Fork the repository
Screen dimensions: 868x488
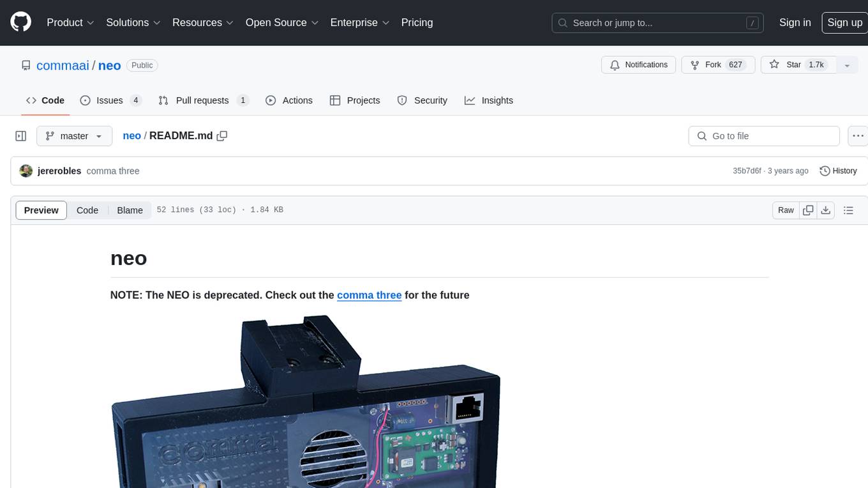(x=718, y=65)
